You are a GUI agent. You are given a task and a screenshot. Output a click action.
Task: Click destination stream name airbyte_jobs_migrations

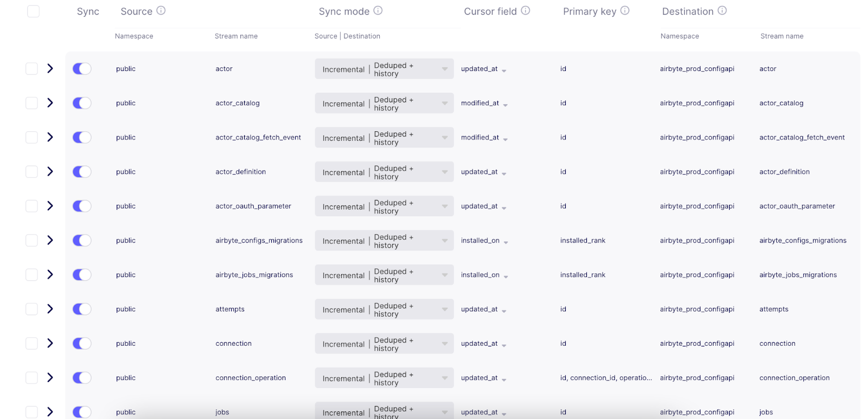coord(798,275)
